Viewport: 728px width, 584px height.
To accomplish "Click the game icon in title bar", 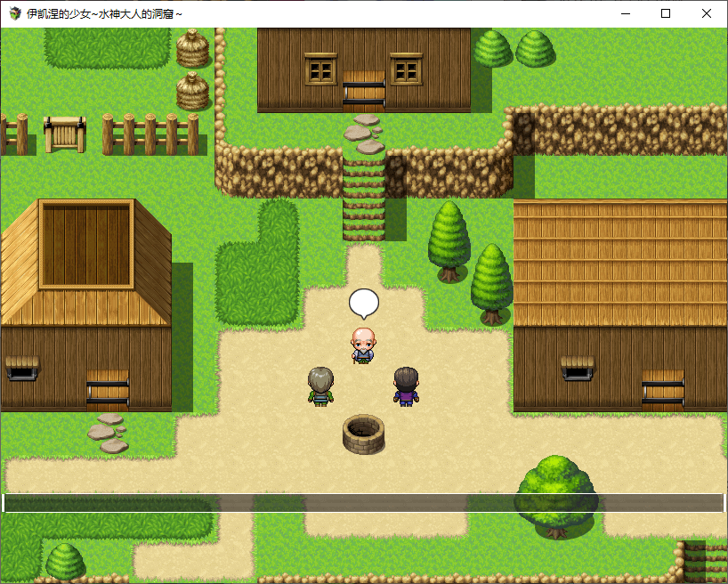I will coord(15,13).
